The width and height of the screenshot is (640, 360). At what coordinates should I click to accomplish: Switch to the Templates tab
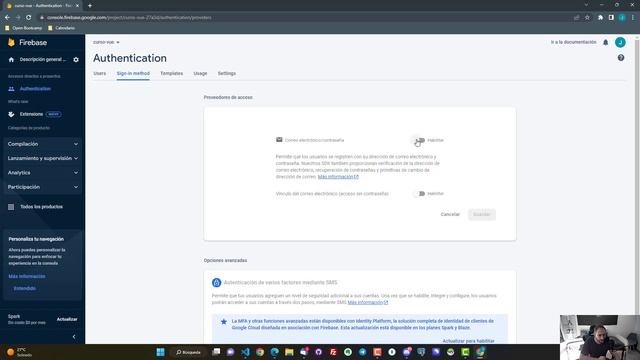171,73
